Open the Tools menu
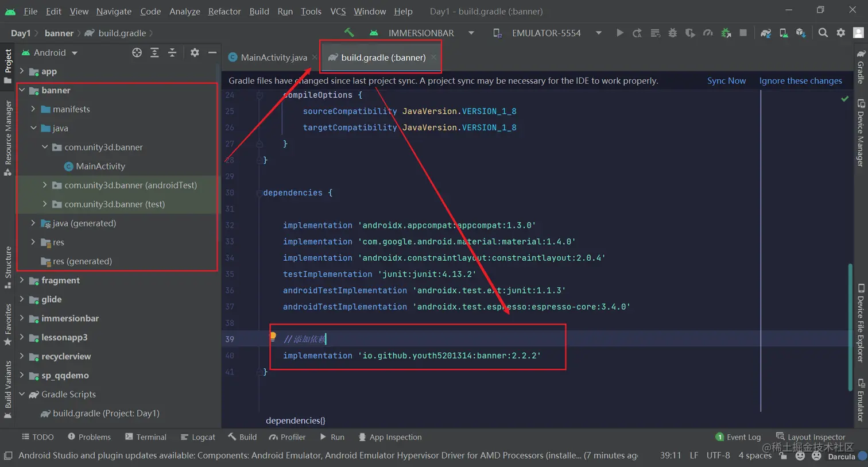 point(311,11)
